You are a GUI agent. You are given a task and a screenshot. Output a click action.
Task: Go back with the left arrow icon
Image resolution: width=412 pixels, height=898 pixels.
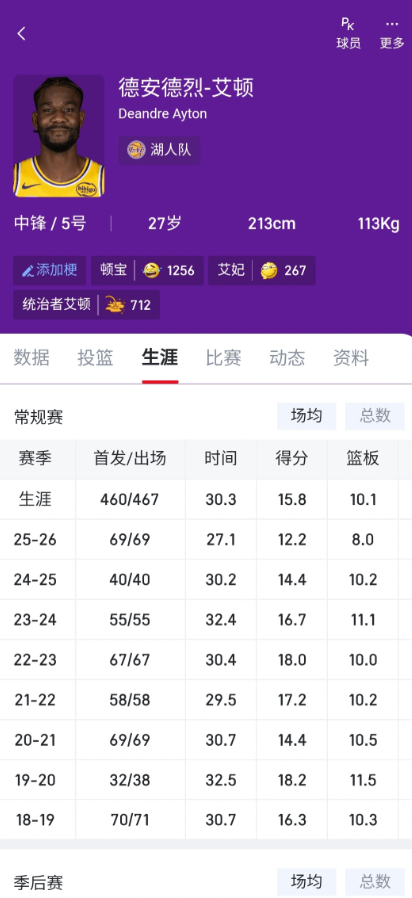pyautogui.click(x=21, y=34)
